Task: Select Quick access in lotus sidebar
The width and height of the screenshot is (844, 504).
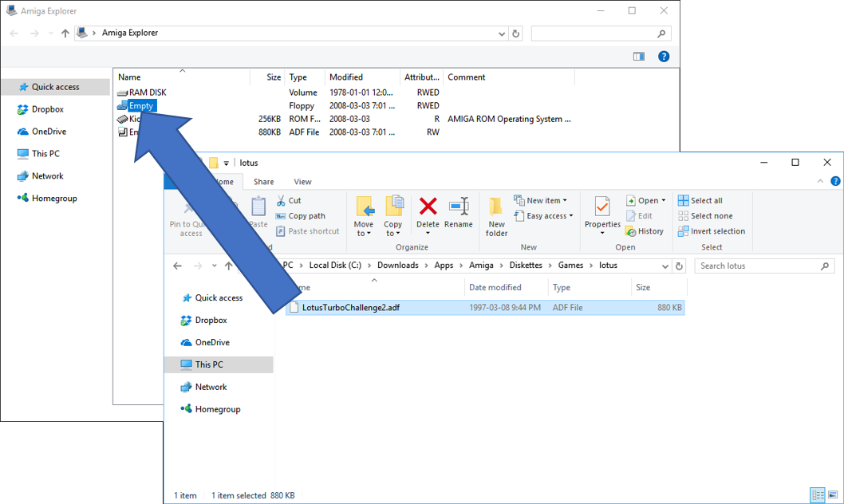Action: 219,298
